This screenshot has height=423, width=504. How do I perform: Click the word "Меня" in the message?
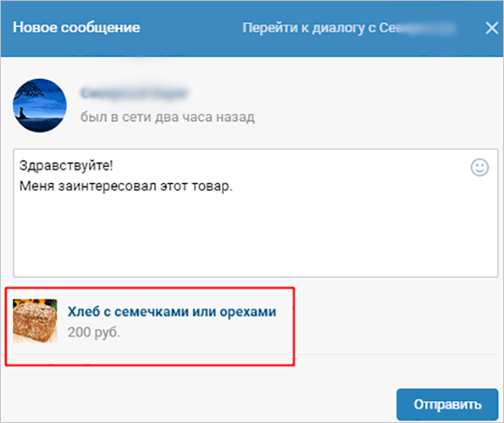[x=33, y=185]
